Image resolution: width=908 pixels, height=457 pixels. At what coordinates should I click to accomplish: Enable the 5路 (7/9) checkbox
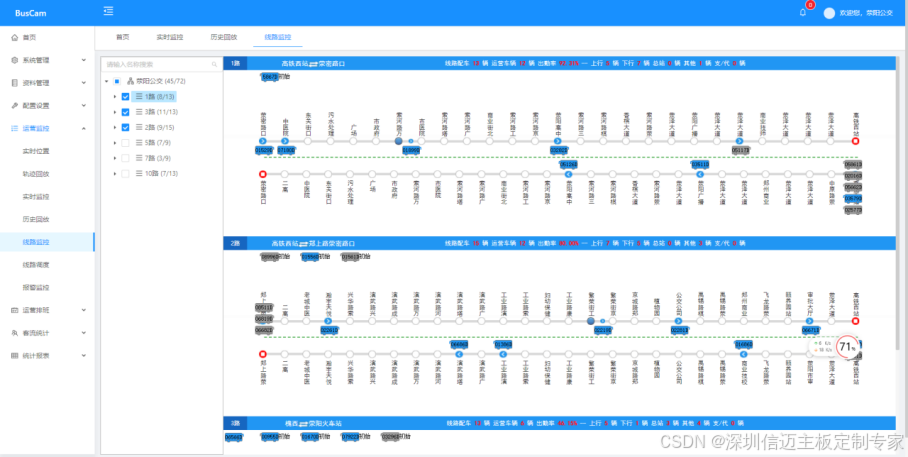(x=125, y=143)
